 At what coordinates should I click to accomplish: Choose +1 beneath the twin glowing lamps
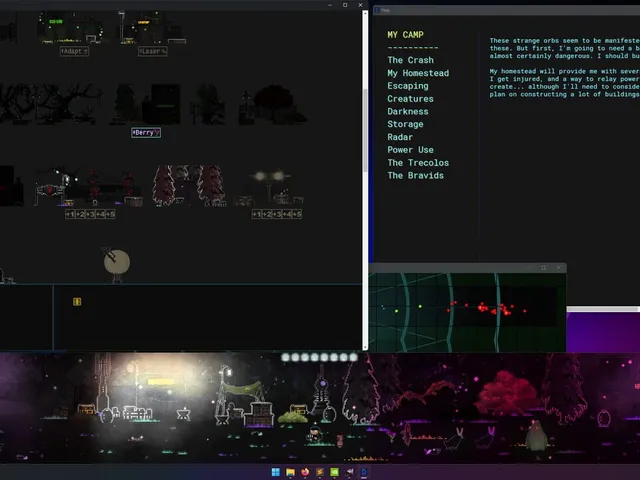(x=257, y=214)
